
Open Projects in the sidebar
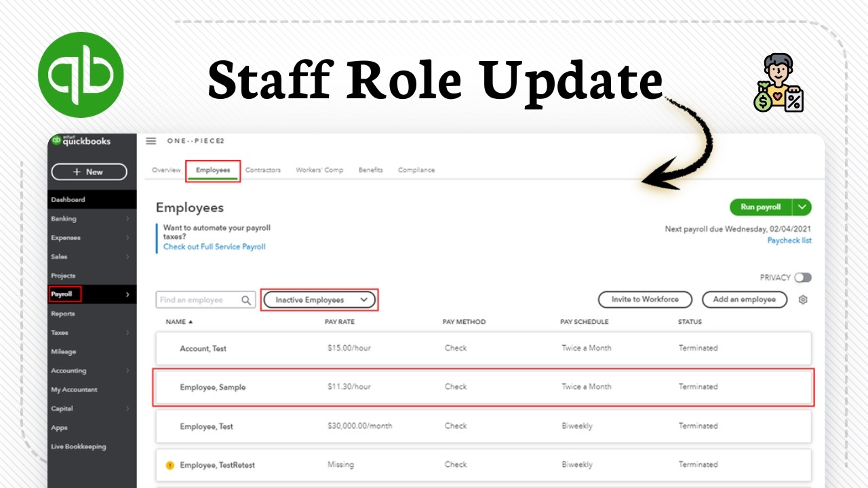pos(63,276)
